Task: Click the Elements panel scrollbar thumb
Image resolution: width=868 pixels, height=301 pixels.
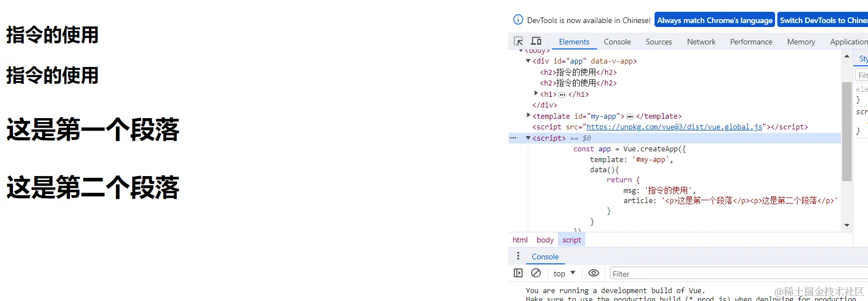Action: (847, 131)
